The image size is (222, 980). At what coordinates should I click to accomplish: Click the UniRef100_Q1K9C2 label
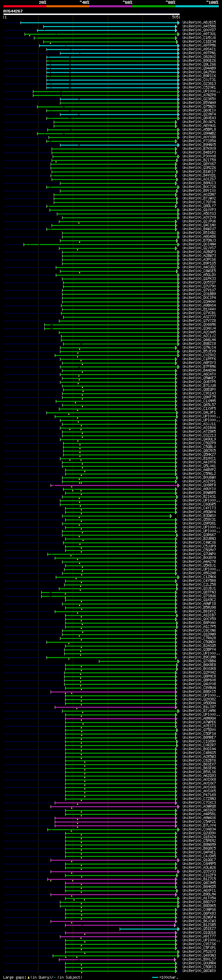tap(199, 600)
